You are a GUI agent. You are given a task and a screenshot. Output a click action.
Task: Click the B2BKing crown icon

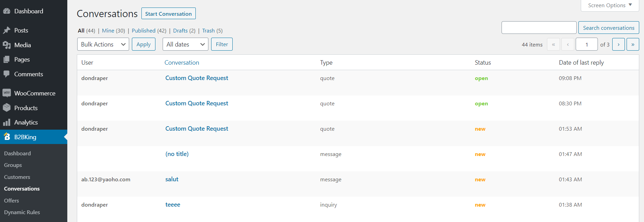click(x=7, y=137)
